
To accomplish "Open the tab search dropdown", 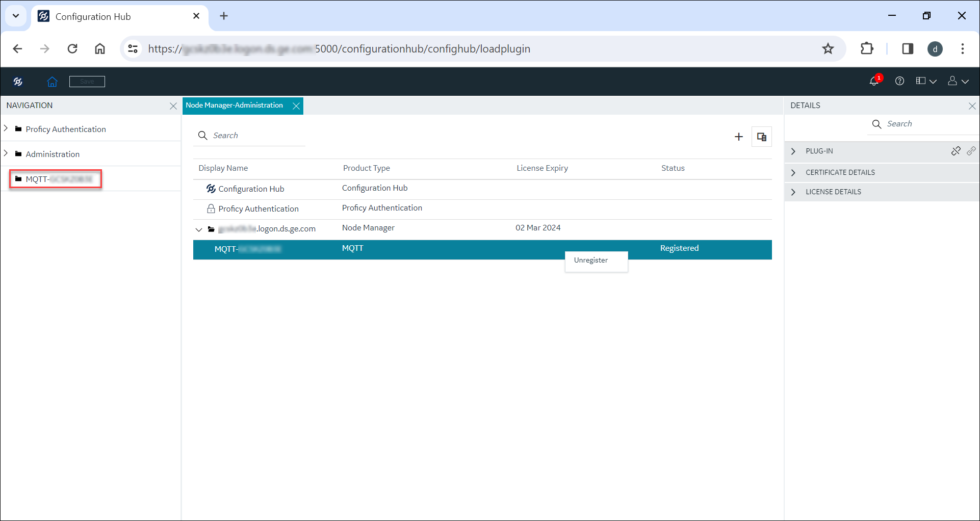I will pyautogui.click(x=16, y=16).
